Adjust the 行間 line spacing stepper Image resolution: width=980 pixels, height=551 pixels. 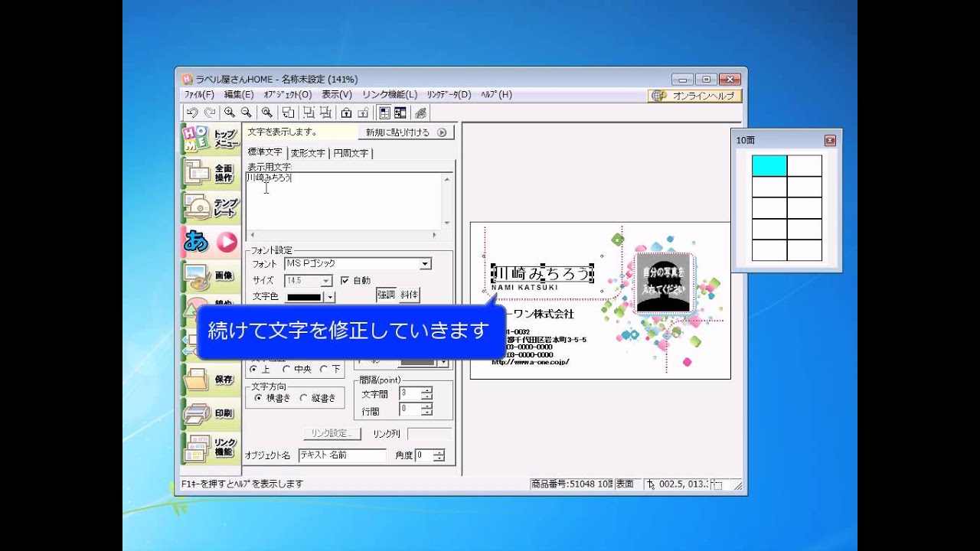tap(426, 409)
